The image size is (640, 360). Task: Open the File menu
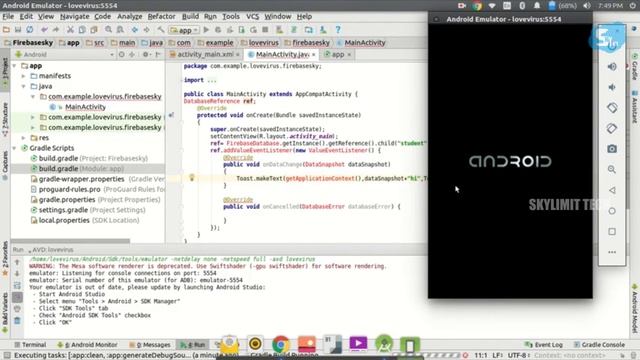(8, 16)
